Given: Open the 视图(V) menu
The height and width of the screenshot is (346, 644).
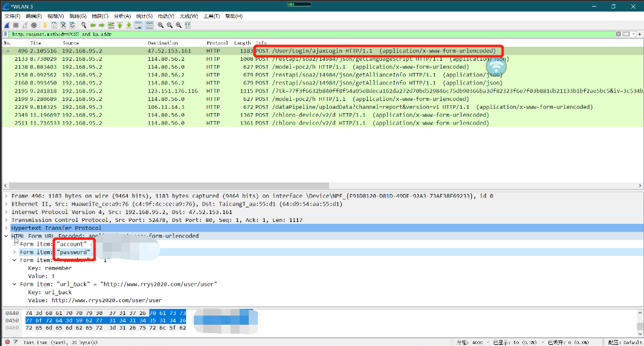Looking at the screenshot, I should pos(56,16).
